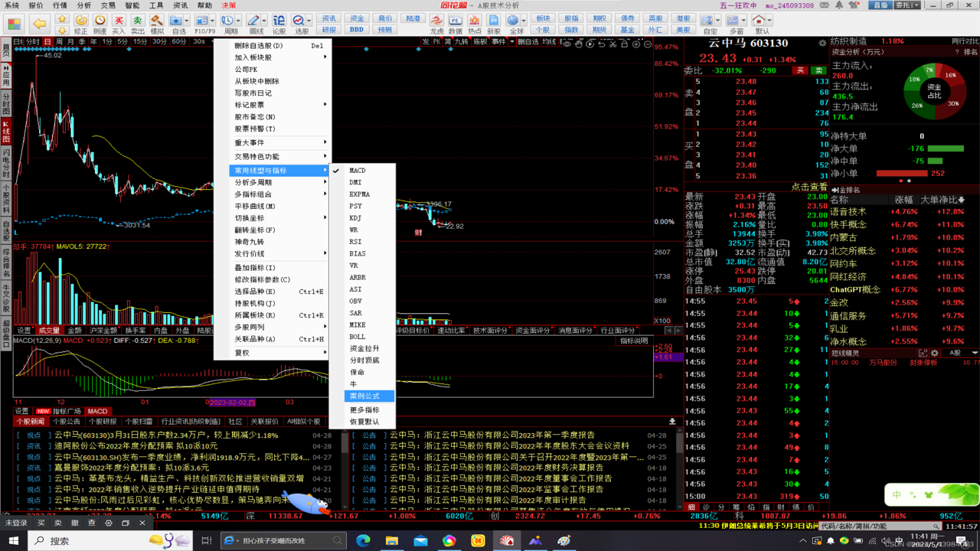Screen dimensions: 980x551
Task: Select the 分时 intraday view
Action: (x=32, y=41)
